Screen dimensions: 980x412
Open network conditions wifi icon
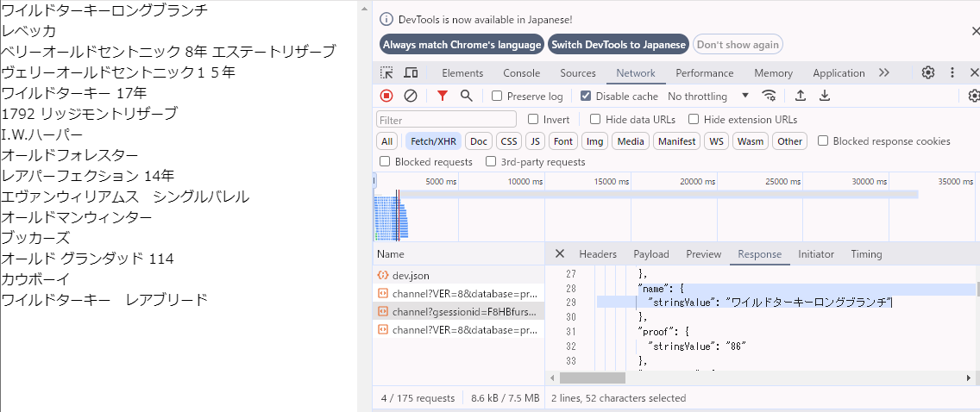(x=769, y=96)
